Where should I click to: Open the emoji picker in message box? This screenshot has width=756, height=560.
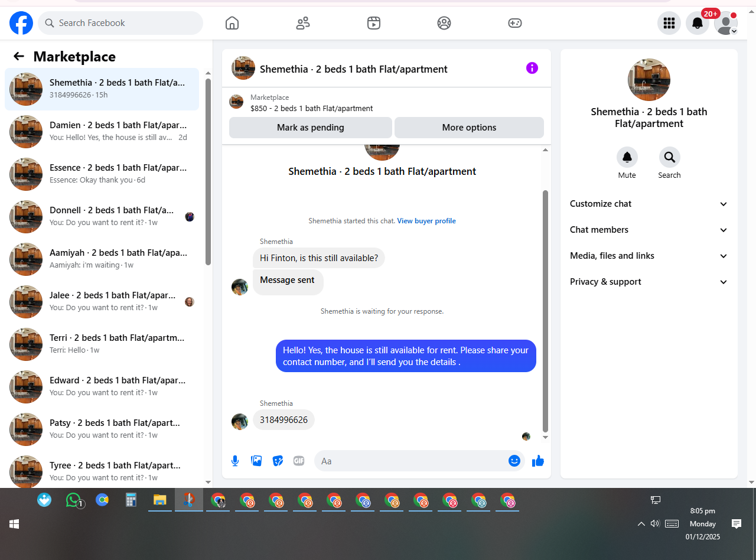click(514, 461)
